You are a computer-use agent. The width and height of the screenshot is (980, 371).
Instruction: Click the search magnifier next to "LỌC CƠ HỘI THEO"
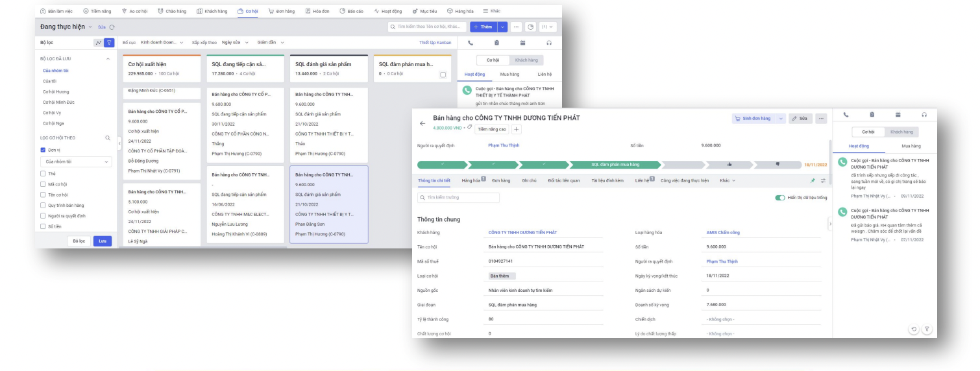(x=108, y=138)
